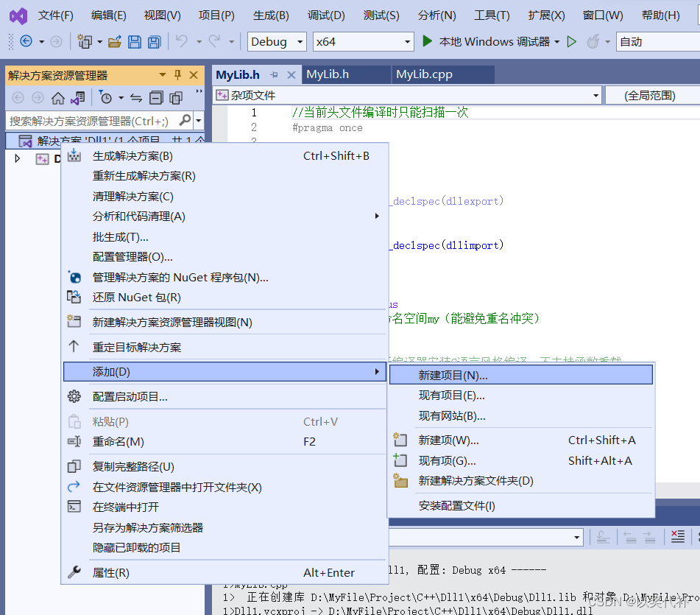The image size is (700, 615).
Task: Click the (全局范围) scope selector bar
Action: [x=651, y=94]
